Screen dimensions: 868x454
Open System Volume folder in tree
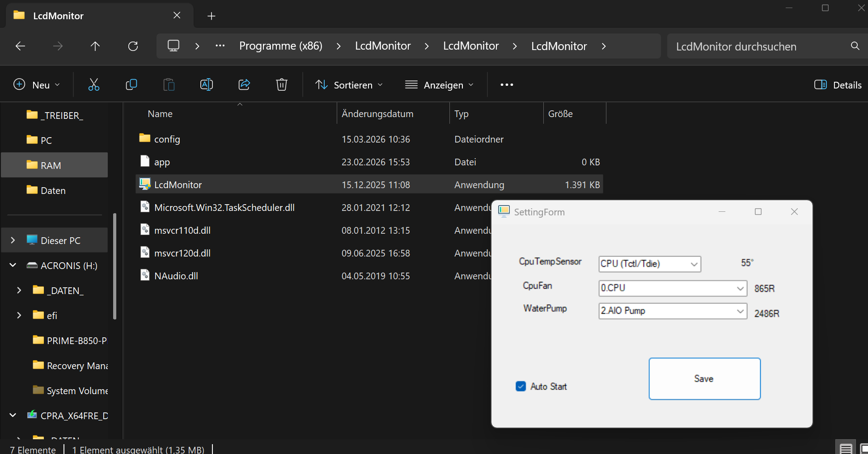(x=70, y=391)
